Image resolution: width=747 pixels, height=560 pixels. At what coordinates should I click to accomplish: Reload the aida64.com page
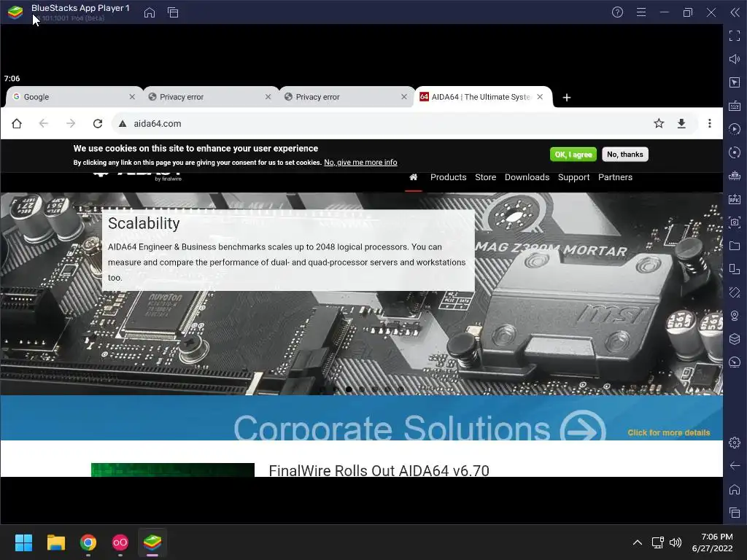tap(98, 123)
